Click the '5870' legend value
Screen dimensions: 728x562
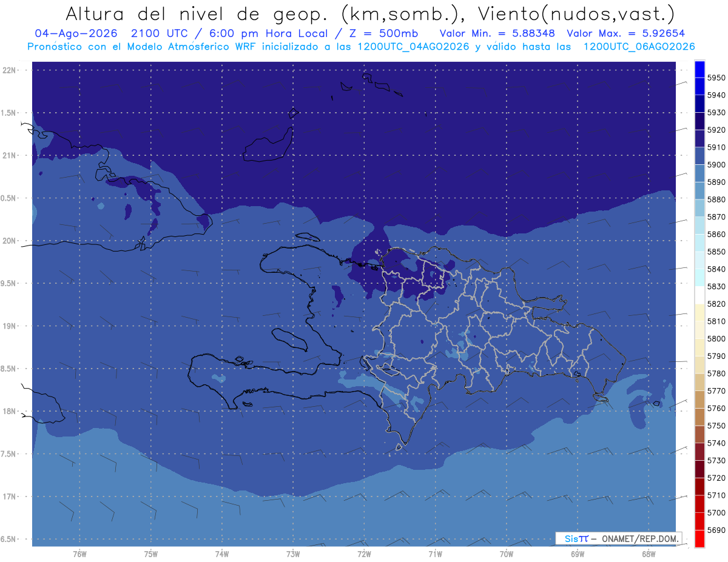[x=716, y=217]
